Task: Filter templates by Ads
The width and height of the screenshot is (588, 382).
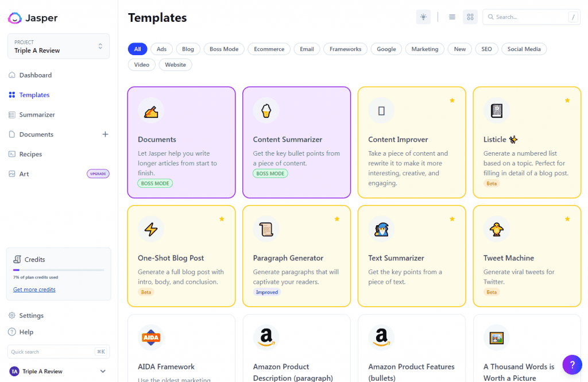Action: (x=161, y=49)
